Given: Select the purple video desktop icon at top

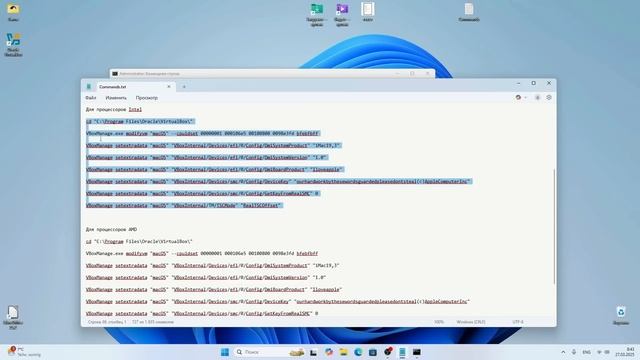Looking at the screenshot, I should click(x=342, y=14).
